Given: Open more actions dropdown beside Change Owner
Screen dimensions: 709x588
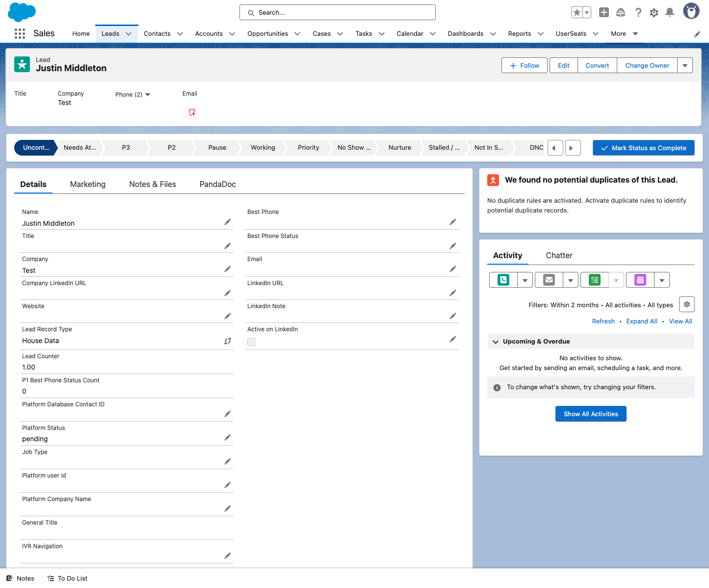Looking at the screenshot, I should 685,65.
